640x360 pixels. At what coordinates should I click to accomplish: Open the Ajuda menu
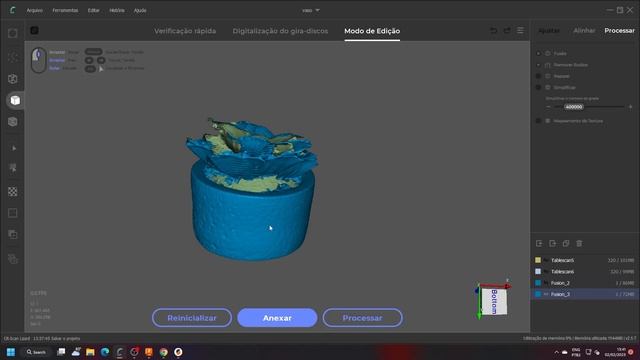coord(140,10)
